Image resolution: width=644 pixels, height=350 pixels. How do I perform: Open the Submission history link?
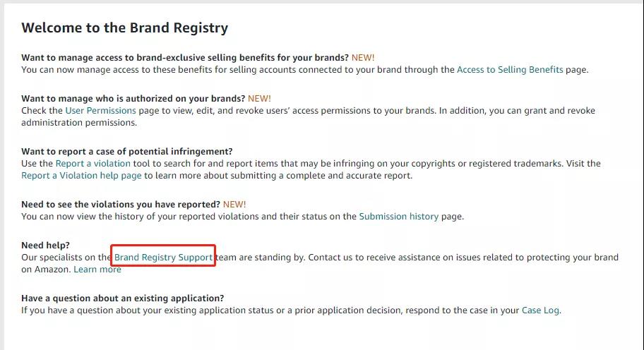pos(399,217)
